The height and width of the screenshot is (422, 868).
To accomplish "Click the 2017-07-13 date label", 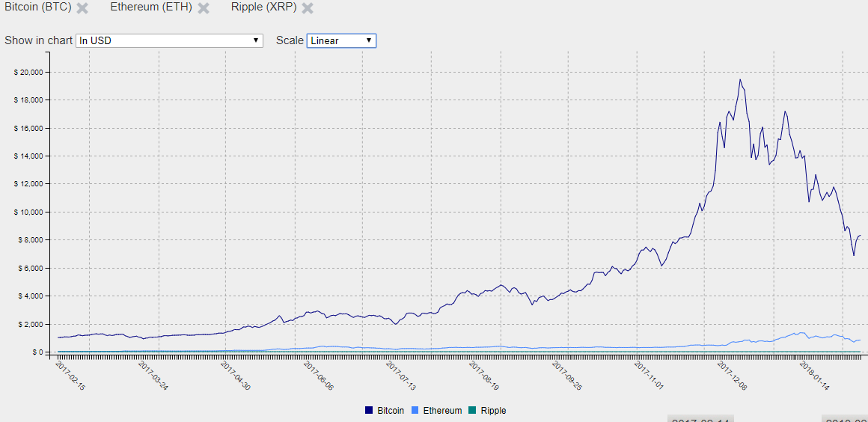I will 400,376.
